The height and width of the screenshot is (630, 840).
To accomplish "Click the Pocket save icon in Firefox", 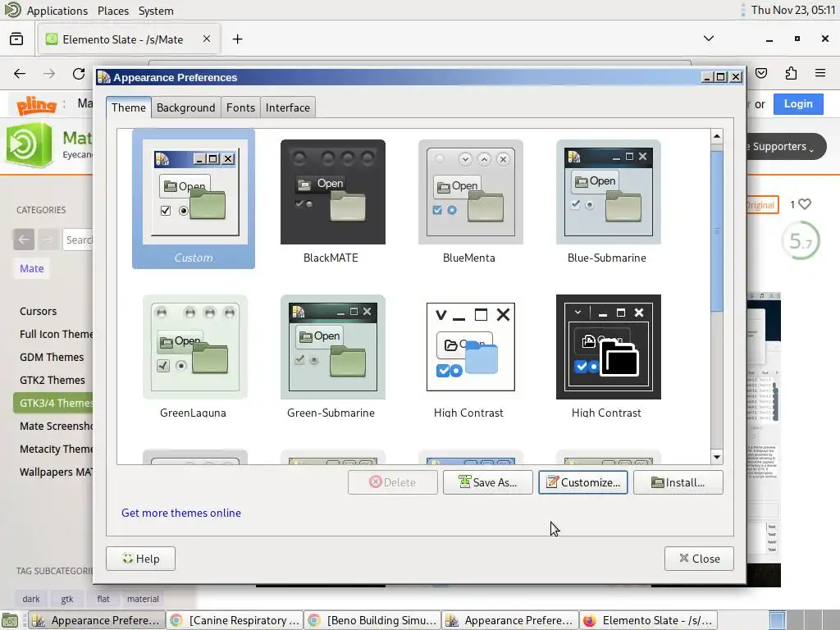I will tap(761, 73).
